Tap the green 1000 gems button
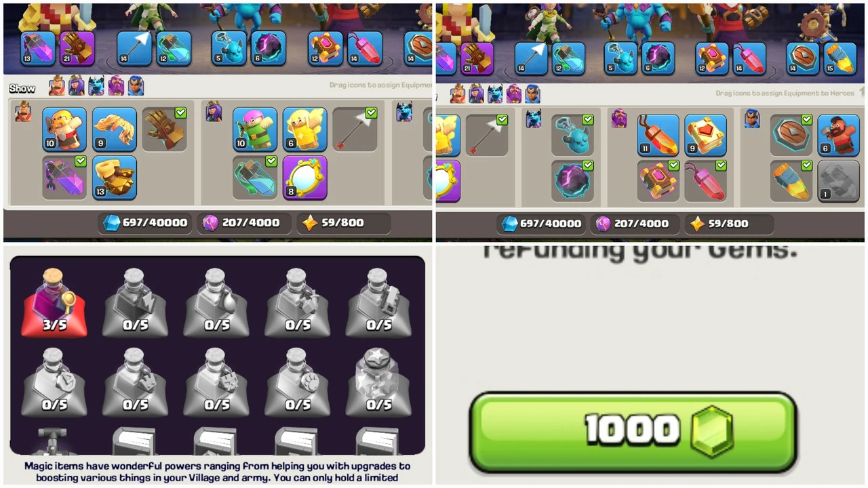Viewport: 868px width, 488px height. coord(633,431)
